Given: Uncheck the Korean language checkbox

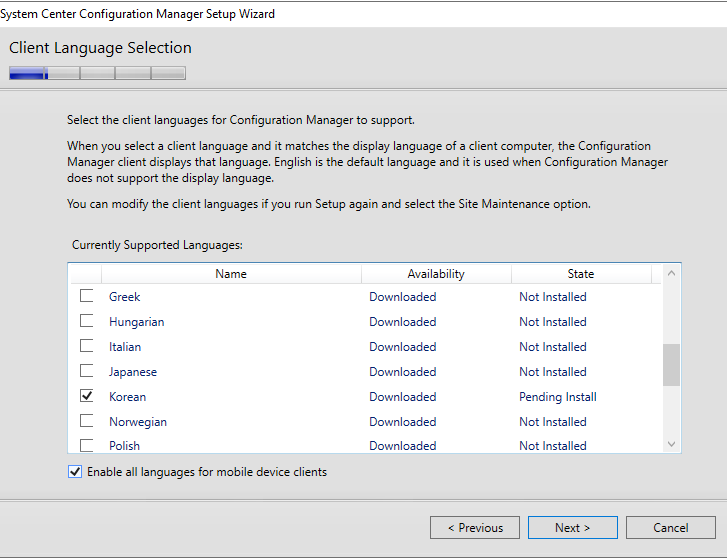Looking at the screenshot, I should pos(87,396).
